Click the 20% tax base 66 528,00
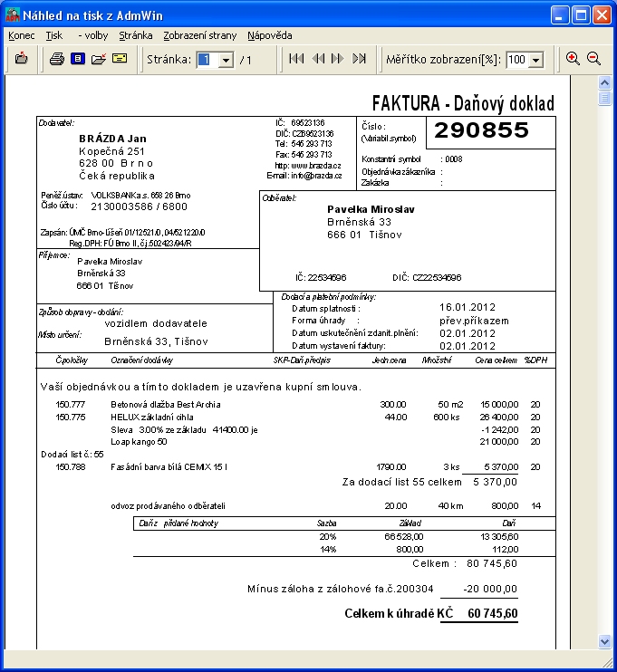617x672 pixels. pos(403,536)
